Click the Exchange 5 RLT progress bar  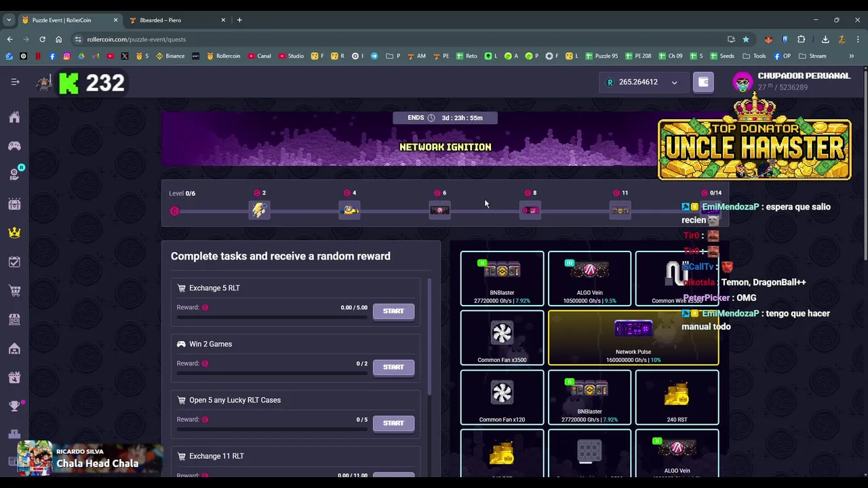(x=272, y=316)
